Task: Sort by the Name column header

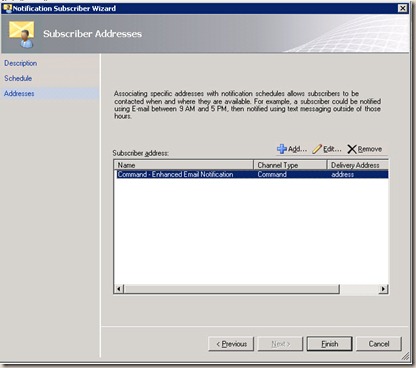Action: pos(184,165)
